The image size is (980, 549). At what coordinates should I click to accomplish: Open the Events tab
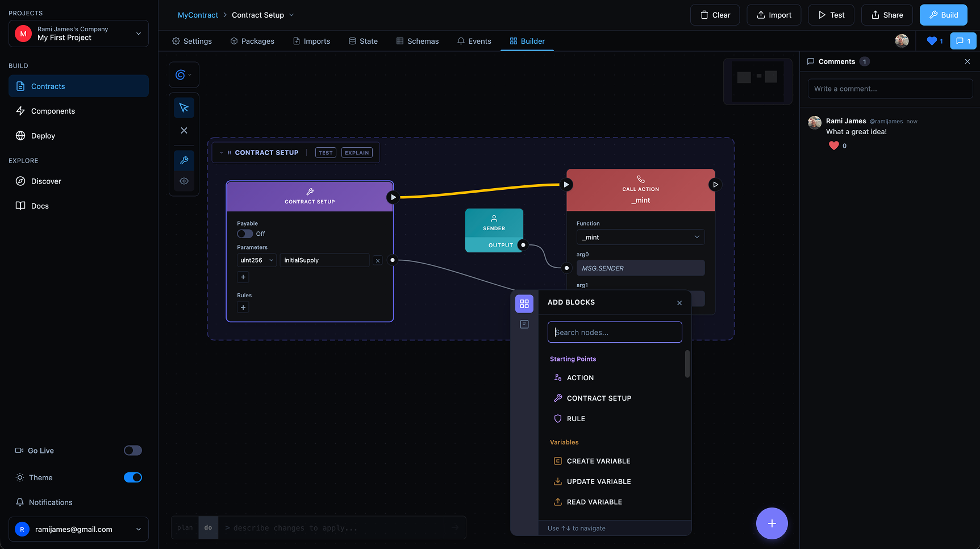474,41
